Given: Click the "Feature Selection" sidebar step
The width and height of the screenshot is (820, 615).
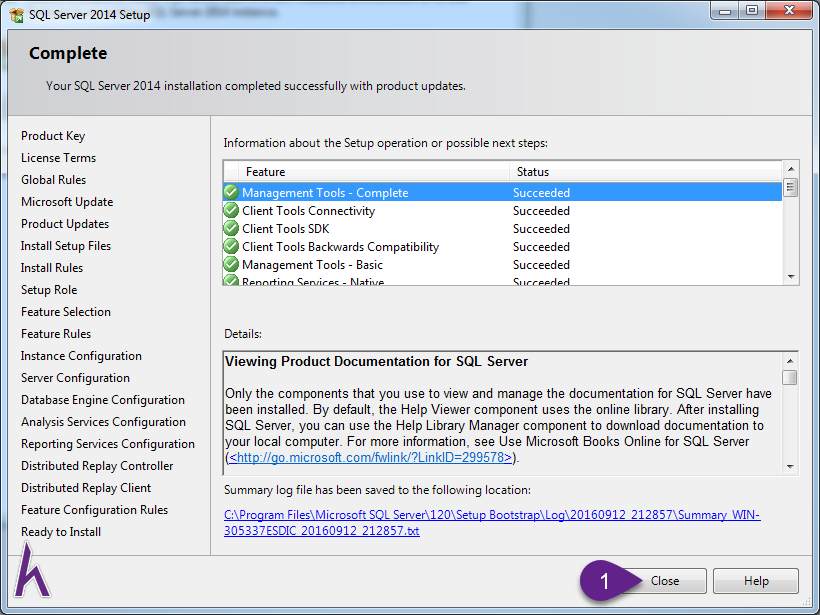Looking at the screenshot, I should pyautogui.click(x=66, y=312).
